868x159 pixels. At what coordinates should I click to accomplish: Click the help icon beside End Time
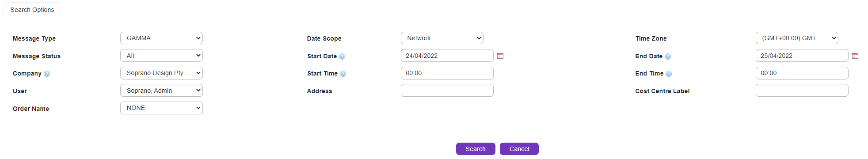point(669,74)
